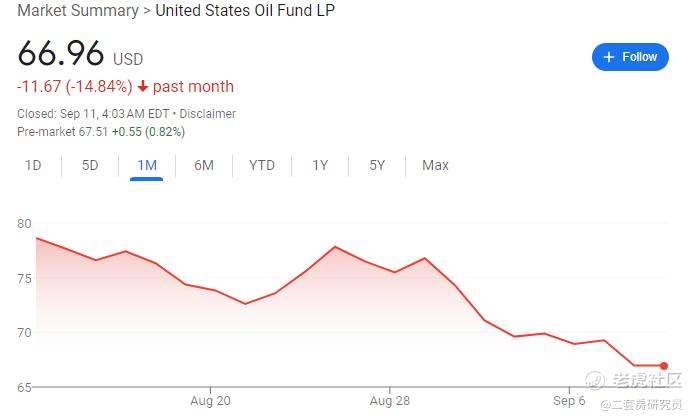Click the red down arrow icon

click(x=143, y=87)
